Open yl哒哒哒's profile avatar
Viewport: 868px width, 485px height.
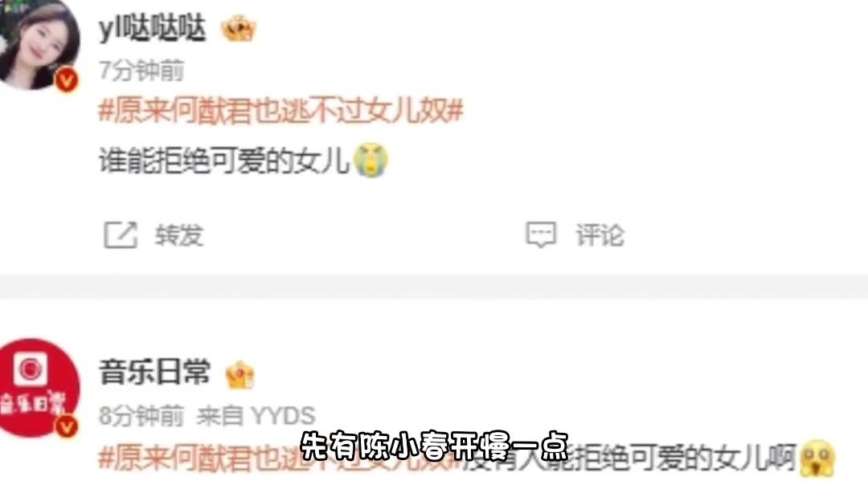pyautogui.click(x=38, y=43)
